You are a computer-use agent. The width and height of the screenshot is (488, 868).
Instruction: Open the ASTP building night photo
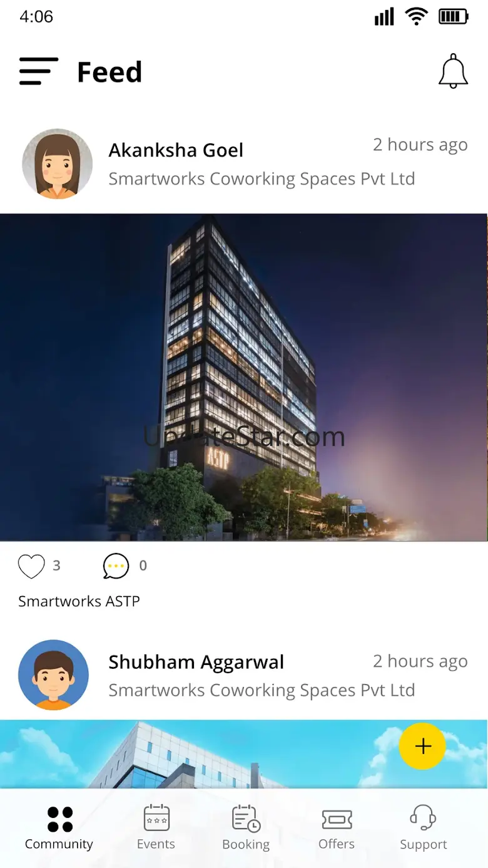pyautogui.click(x=243, y=378)
